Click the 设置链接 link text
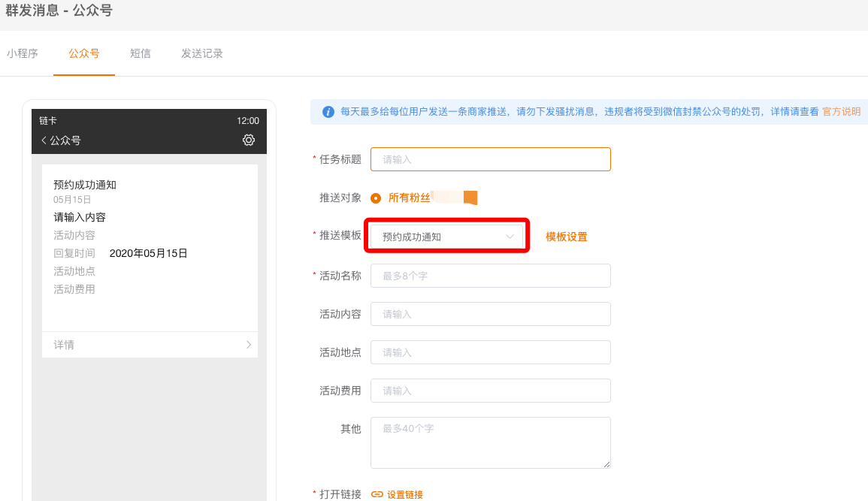 click(x=405, y=494)
